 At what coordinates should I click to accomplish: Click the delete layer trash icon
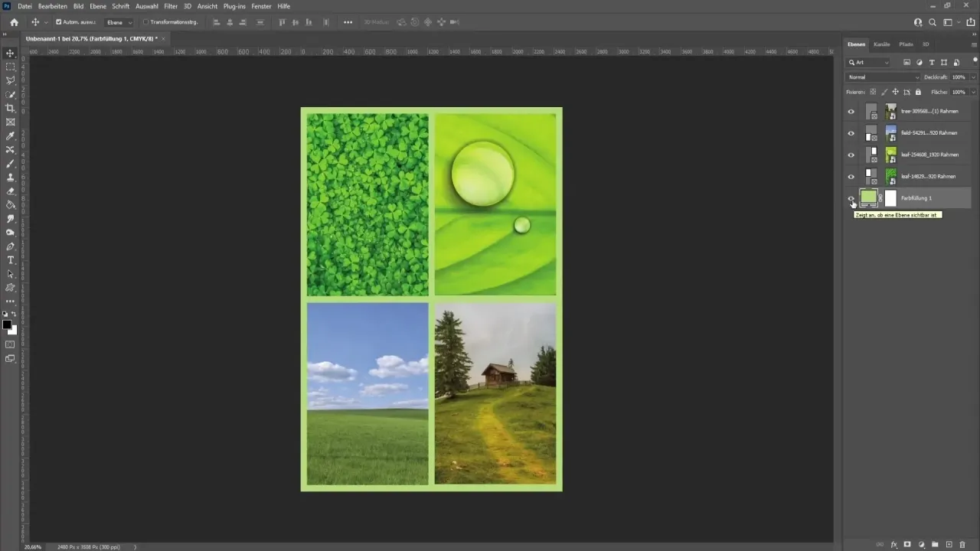962,544
